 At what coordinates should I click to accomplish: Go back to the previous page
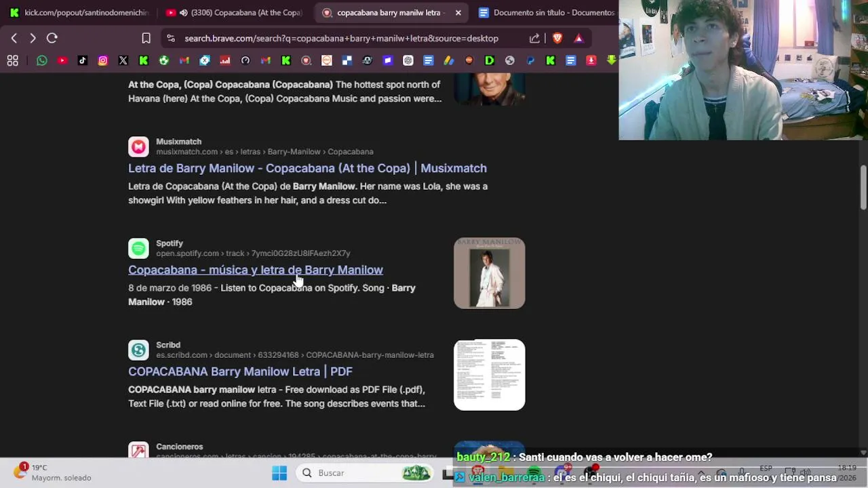(14, 38)
